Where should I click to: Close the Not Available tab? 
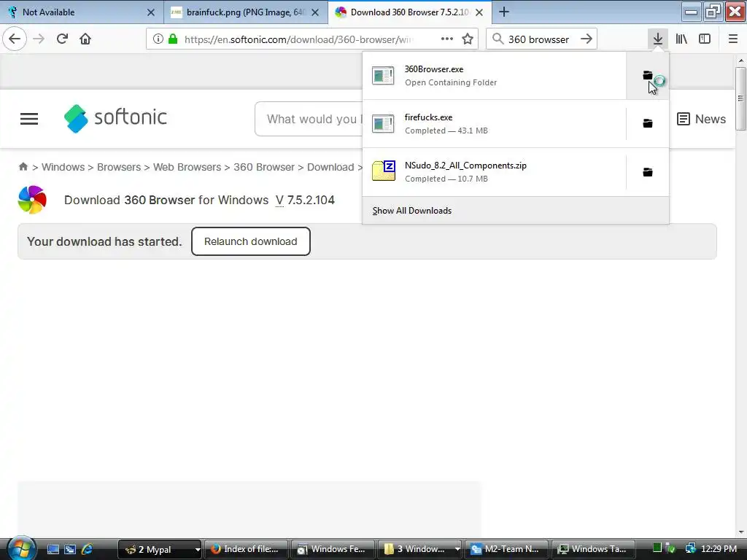(150, 12)
